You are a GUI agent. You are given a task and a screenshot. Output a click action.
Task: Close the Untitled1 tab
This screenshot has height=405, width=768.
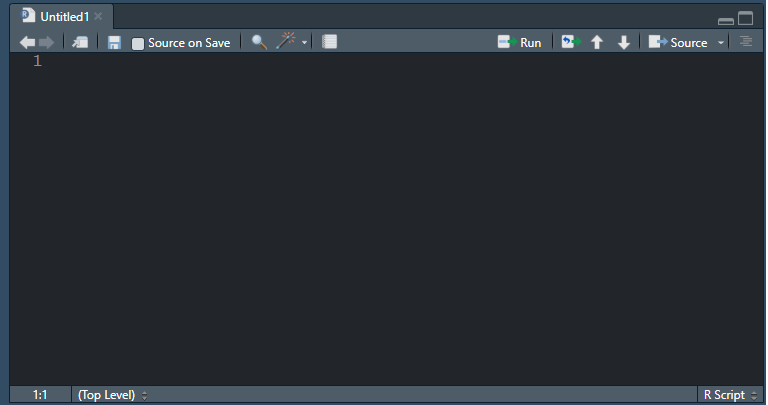(x=98, y=17)
